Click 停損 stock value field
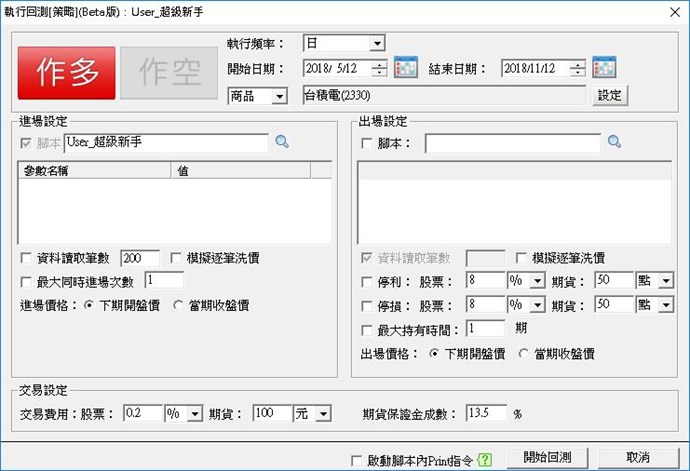The height and width of the screenshot is (471, 690). coord(486,304)
